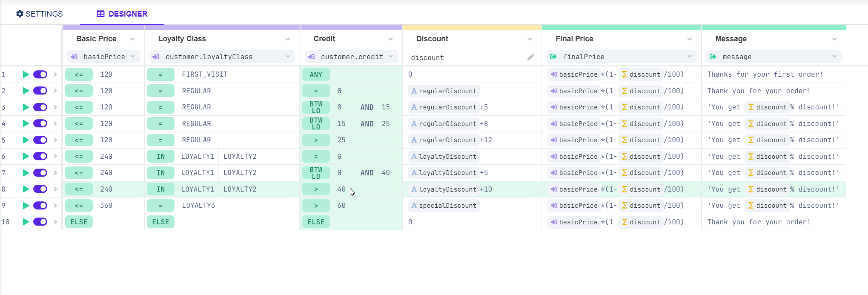Click the output icon beside finalPrice
Screen dimensions: 868x295
[553, 57]
